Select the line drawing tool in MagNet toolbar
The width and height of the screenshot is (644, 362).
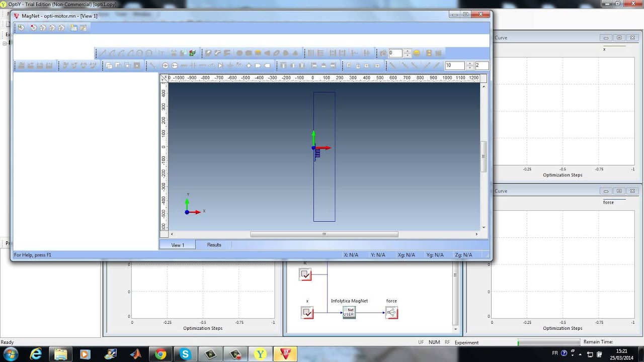103,53
